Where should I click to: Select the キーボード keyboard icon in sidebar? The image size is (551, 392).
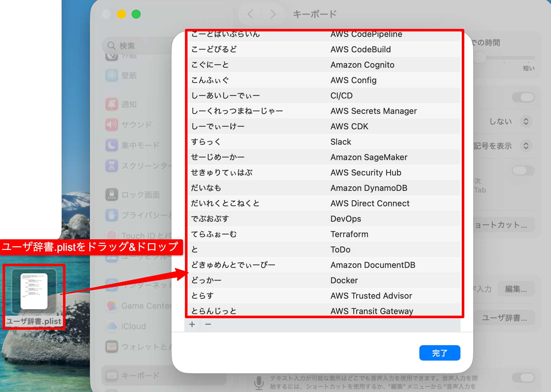click(x=112, y=375)
